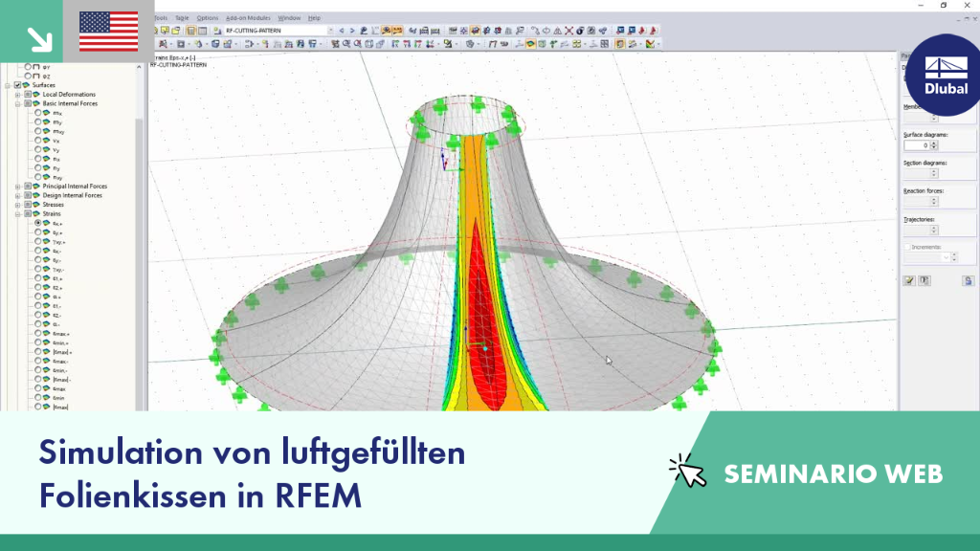The image size is (980, 551).
Task: Open the Add-on Modules menu
Action: 248,18
